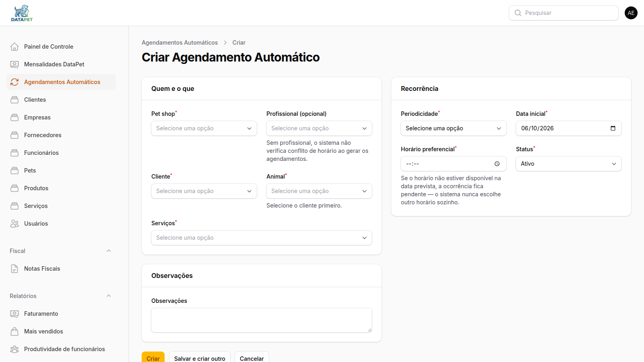Click the Usuários people icon
Image resolution: width=644 pixels, height=362 pixels.
14,224
